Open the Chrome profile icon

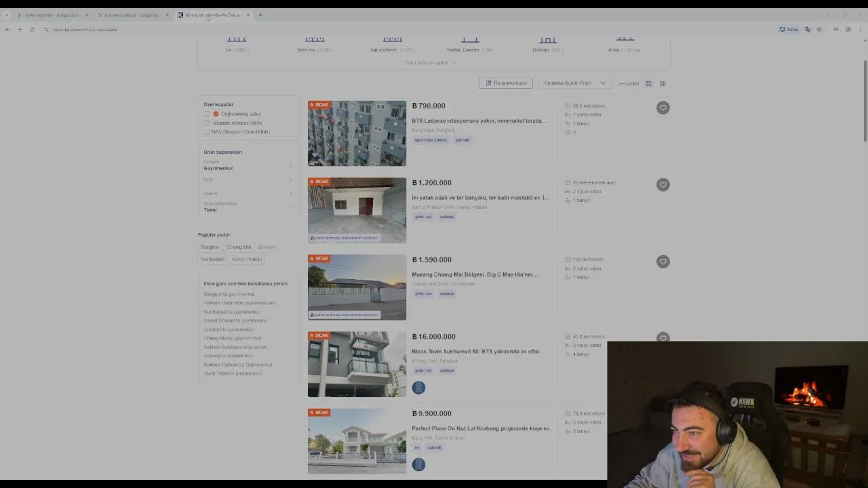coord(848,29)
